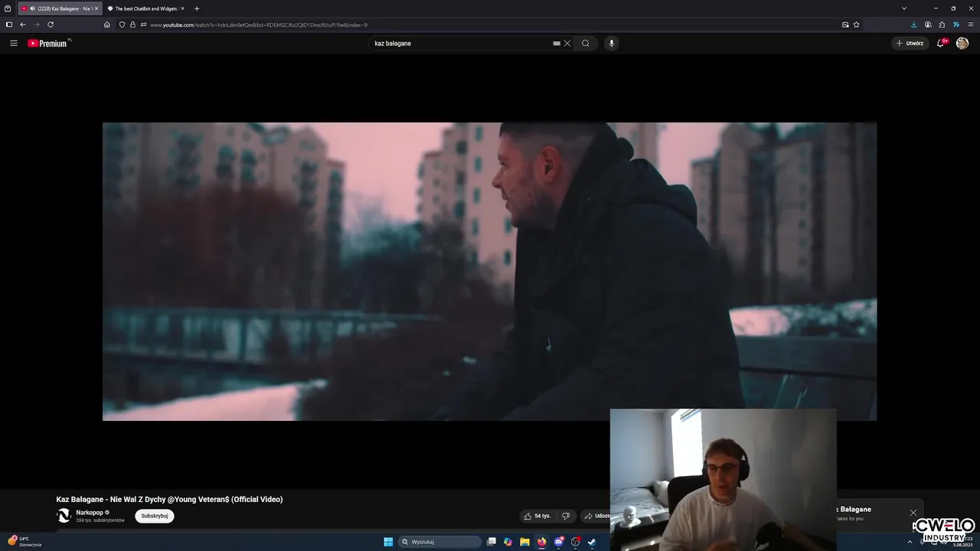The height and width of the screenshot is (551, 980).
Task: Open Discord from the taskbar
Action: pos(559,542)
